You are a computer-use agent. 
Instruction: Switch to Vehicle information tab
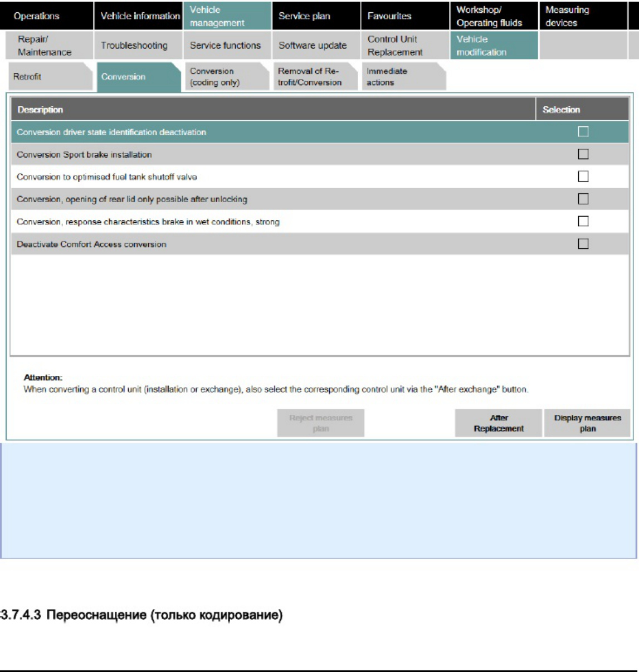[x=138, y=16]
